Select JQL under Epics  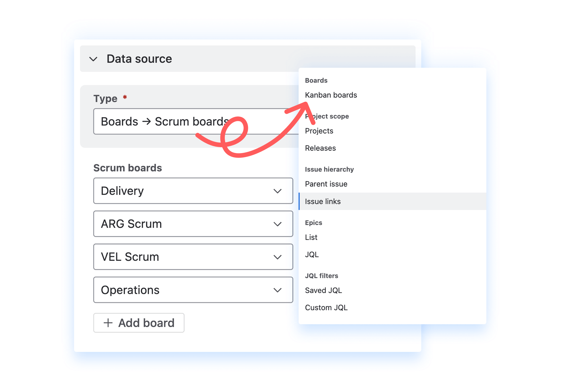coord(312,255)
